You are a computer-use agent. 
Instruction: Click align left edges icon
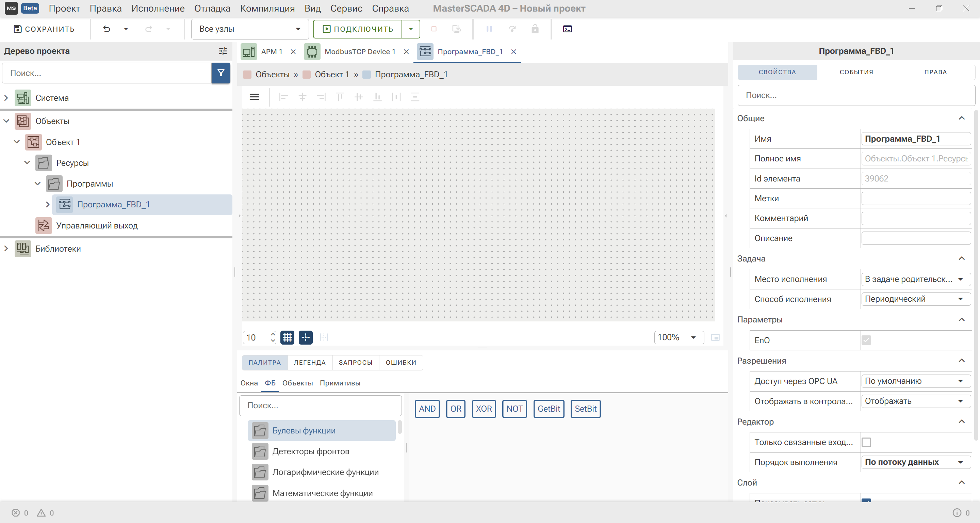pos(283,97)
